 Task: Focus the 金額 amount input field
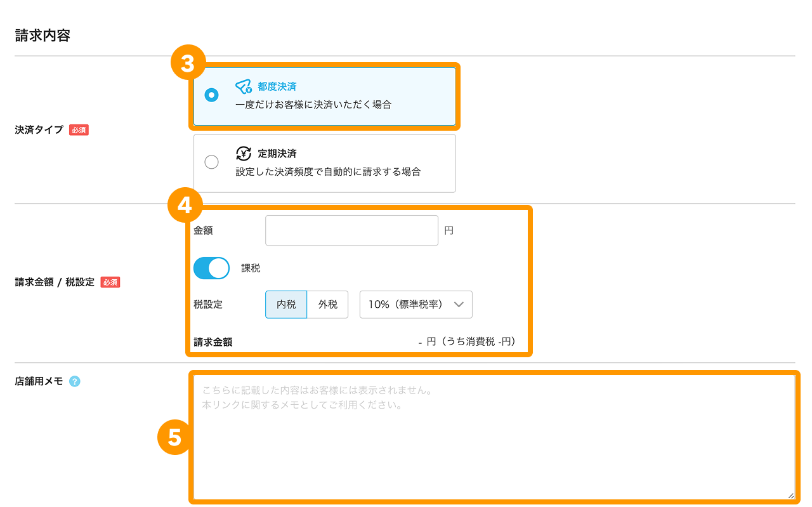click(351, 230)
